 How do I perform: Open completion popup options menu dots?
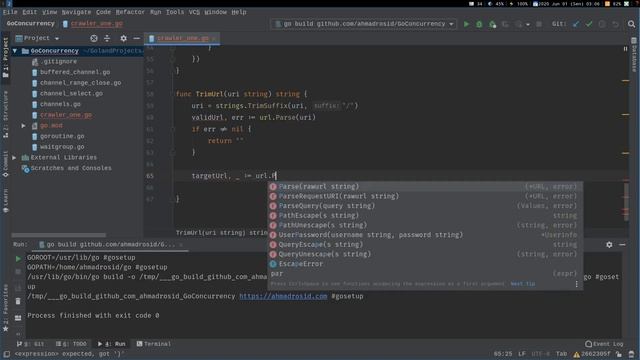coord(576,284)
